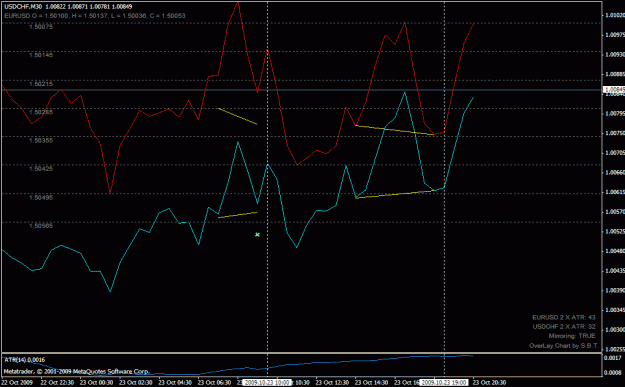This screenshot has height=387, width=625.
Task: Click the 1.00525 price axis label
Action: pyautogui.click(x=615, y=231)
